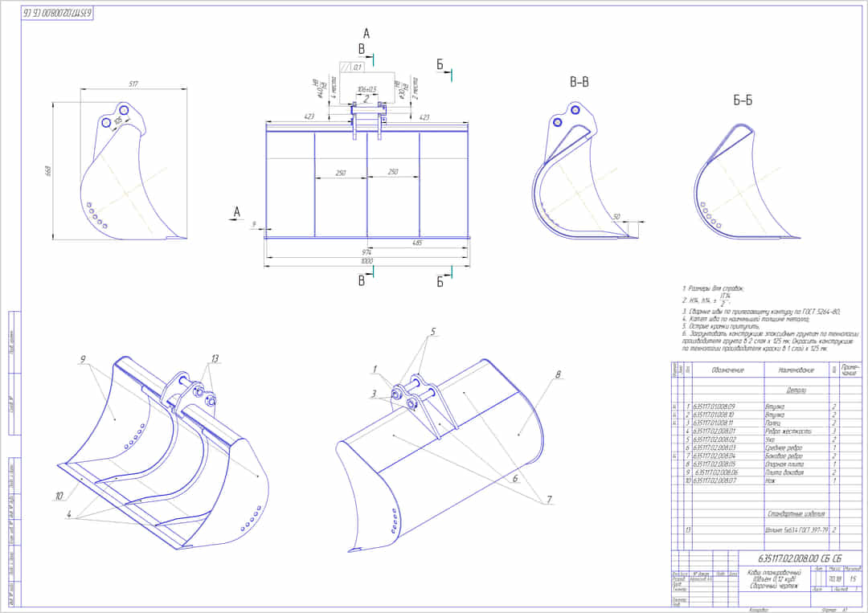Click technical note 5 'Острые кромки притупить'

coord(721,327)
